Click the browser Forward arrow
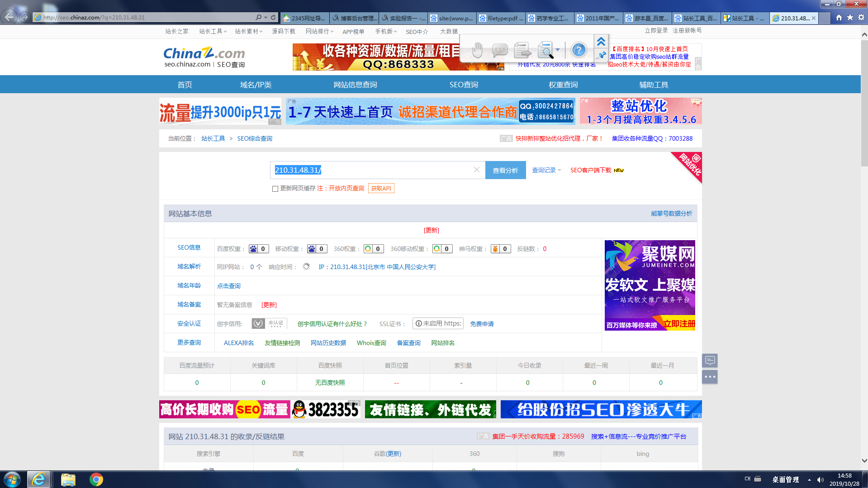 pyautogui.click(x=24, y=17)
